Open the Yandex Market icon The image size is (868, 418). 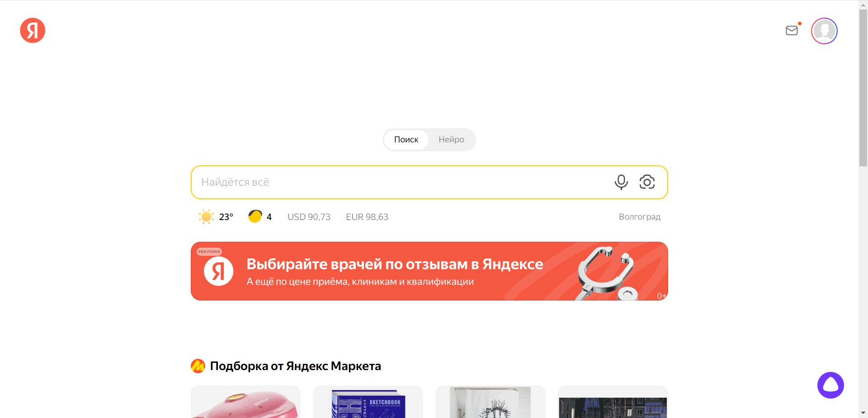click(198, 366)
